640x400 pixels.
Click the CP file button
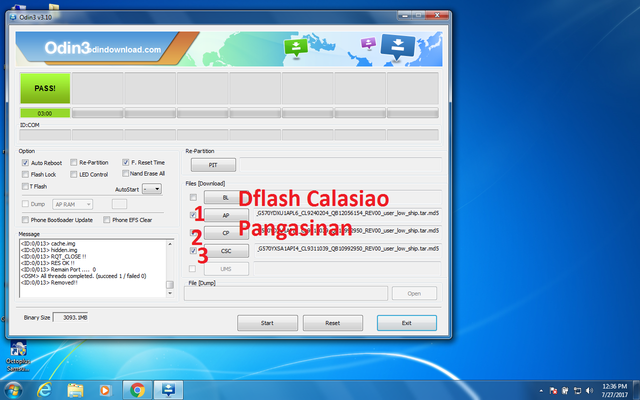[226, 233]
